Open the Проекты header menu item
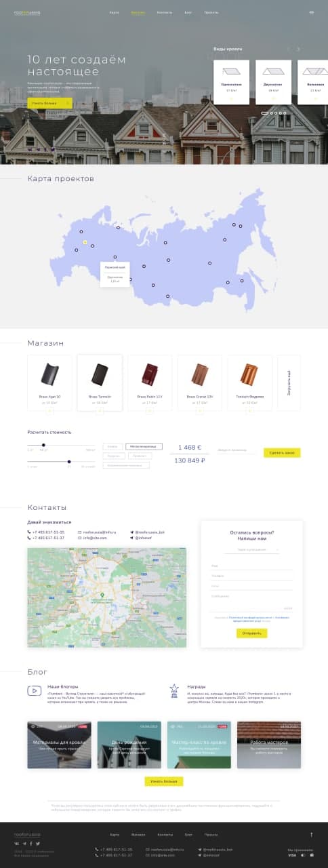This screenshot has width=328, height=868. 211,12
